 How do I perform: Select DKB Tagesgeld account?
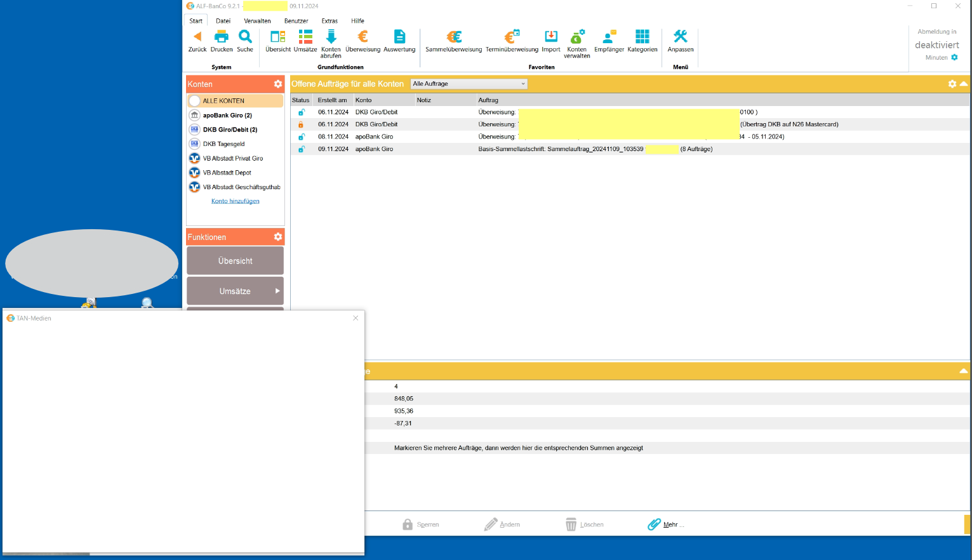tap(235, 144)
